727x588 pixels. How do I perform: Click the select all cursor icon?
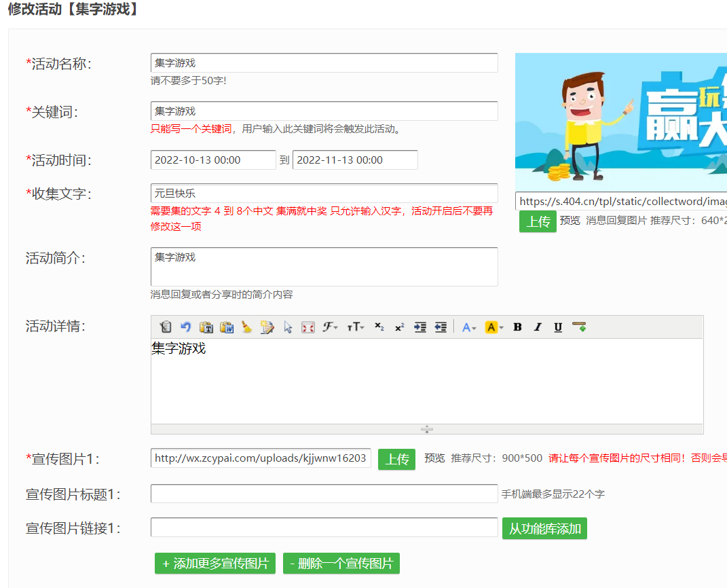point(287,327)
